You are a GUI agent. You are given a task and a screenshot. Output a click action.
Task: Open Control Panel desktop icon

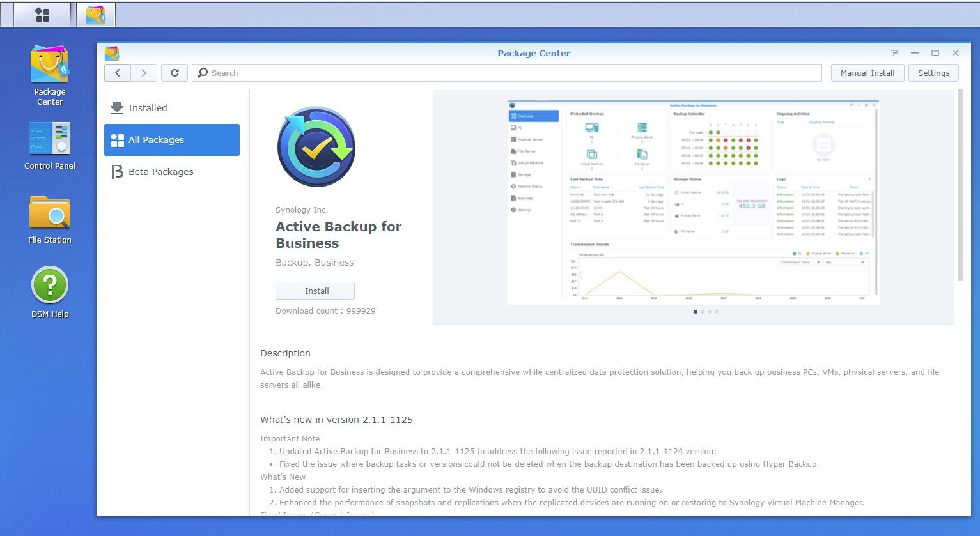(50, 146)
